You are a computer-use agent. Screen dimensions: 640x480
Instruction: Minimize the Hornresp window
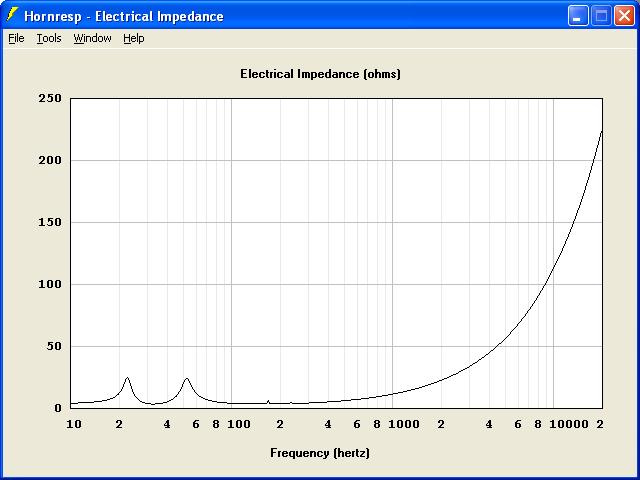[578, 16]
